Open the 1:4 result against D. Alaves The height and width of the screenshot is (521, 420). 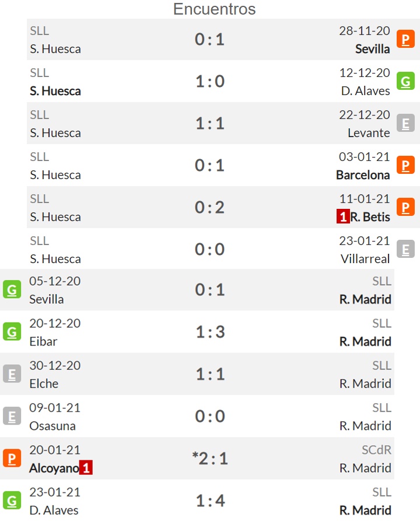(x=211, y=501)
